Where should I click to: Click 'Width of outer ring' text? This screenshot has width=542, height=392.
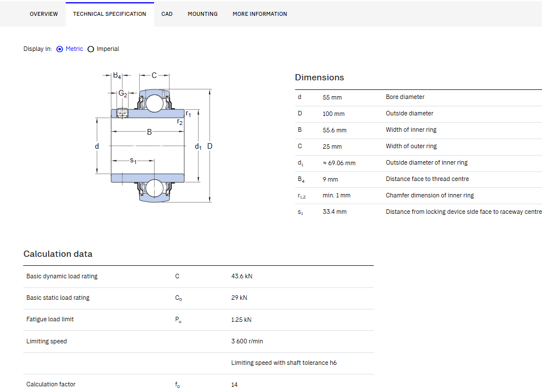(x=411, y=146)
